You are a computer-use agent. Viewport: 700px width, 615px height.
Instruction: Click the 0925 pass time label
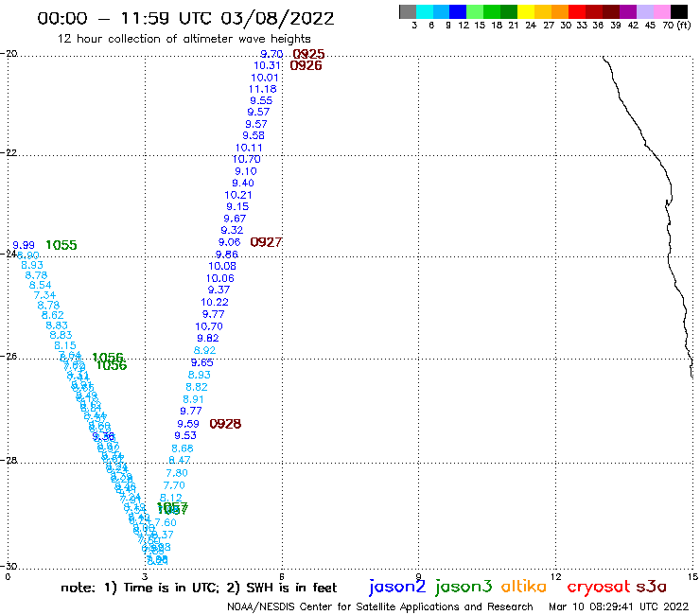(308, 54)
